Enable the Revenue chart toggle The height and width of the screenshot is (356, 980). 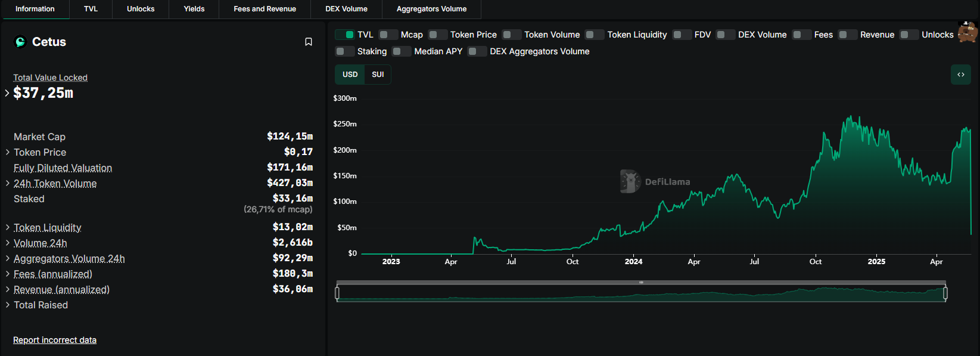848,35
